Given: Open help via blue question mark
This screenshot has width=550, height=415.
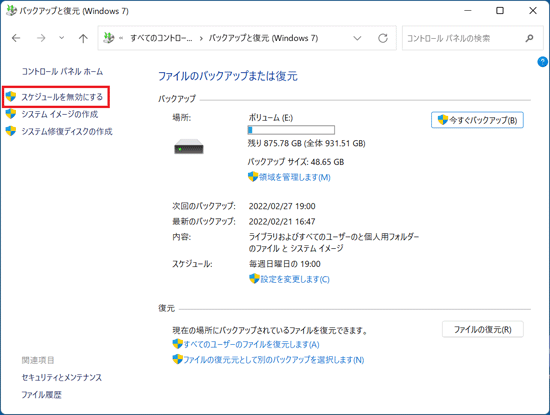Looking at the screenshot, I should (x=542, y=62).
